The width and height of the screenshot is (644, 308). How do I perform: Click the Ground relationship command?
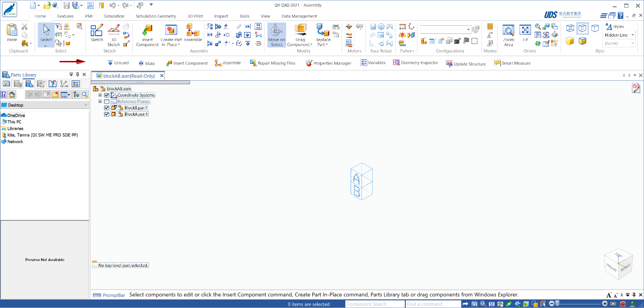tap(118, 63)
